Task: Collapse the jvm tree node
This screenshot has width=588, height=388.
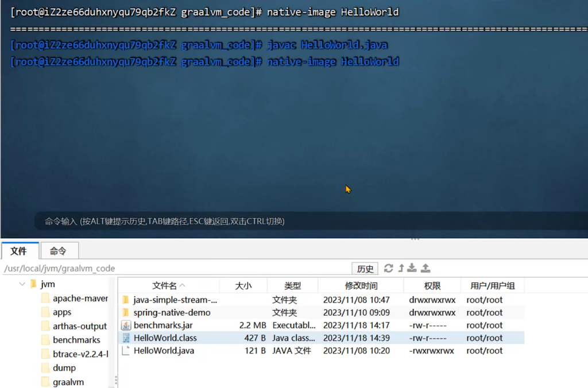Action: point(22,284)
